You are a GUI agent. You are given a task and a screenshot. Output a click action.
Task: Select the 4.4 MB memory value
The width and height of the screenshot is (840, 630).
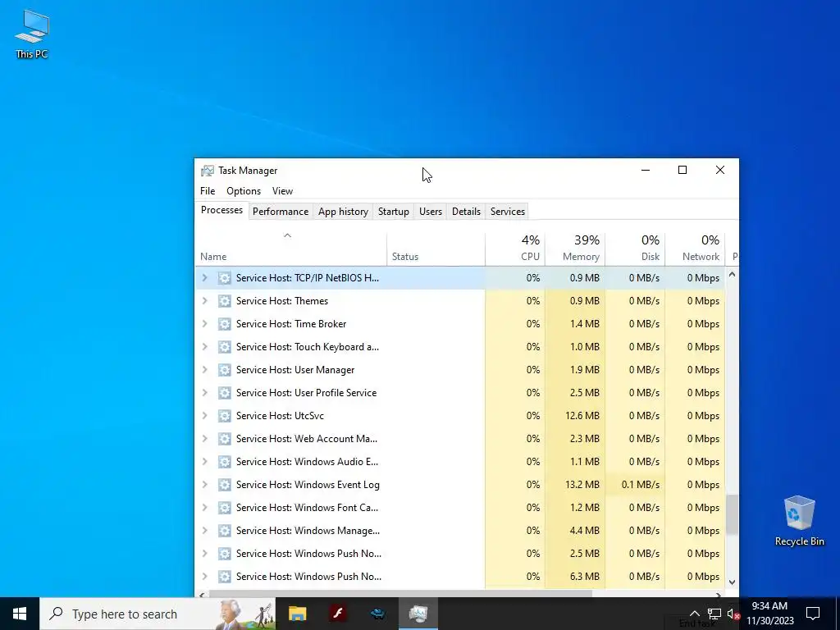[575, 531]
